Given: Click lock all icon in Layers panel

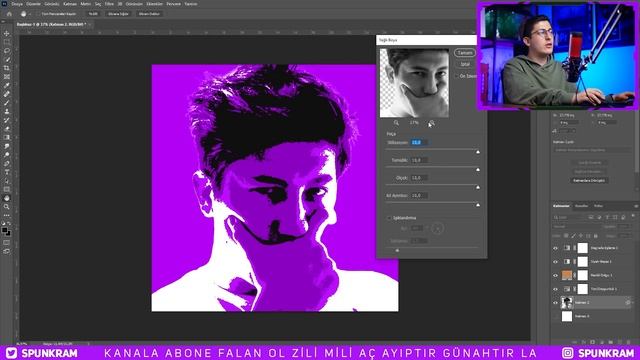Looking at the screenshot, I should coord(596,236).
